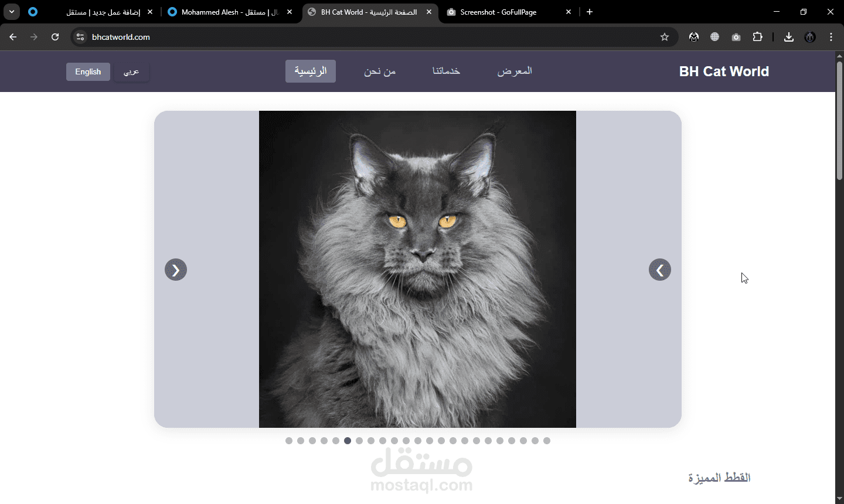The image size is (844, 504).
Task: Open Chrome's three-dot menu
Action: [831, 37]
